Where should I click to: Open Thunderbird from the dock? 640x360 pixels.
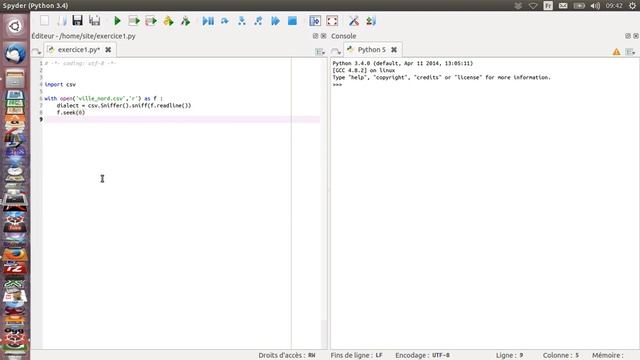pyautogui.click(x=15, y=53)
